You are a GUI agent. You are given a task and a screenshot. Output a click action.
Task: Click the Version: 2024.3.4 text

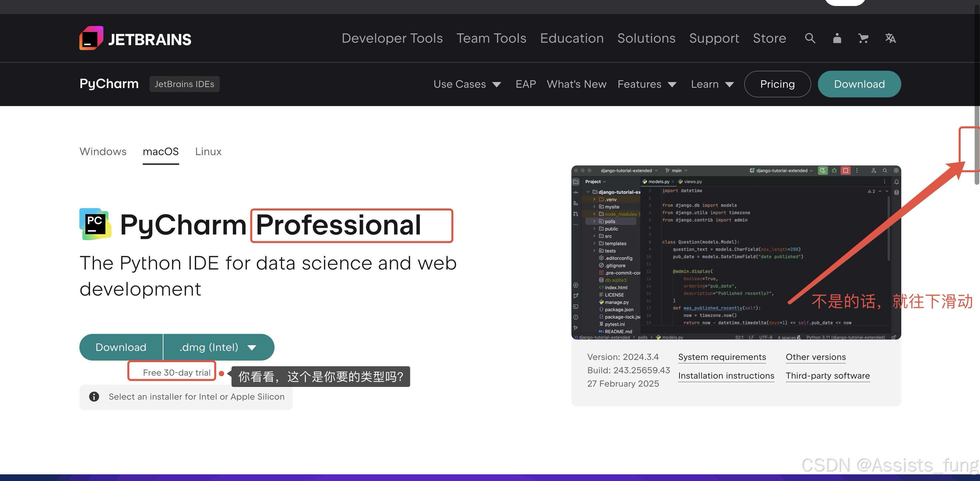623,357
